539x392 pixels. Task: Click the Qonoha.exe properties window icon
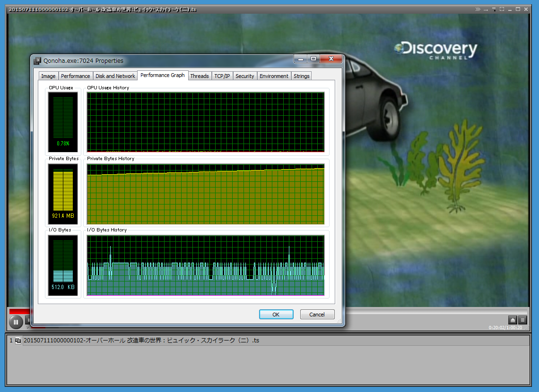pyautogui.click(x=37, y=60)
